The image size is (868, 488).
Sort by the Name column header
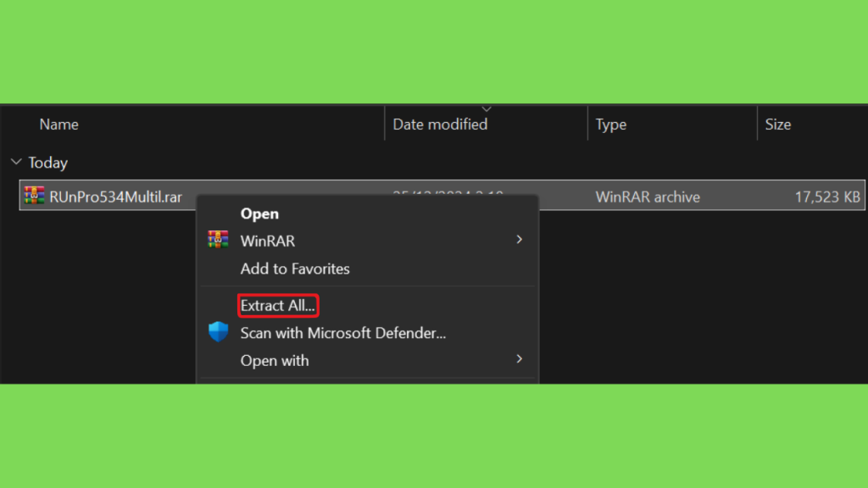[x=58, y=125]
